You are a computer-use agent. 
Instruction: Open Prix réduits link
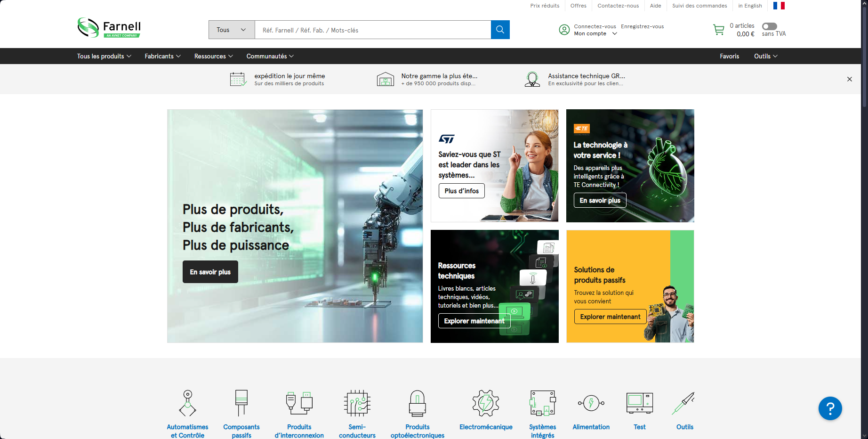tap(545, 6)
